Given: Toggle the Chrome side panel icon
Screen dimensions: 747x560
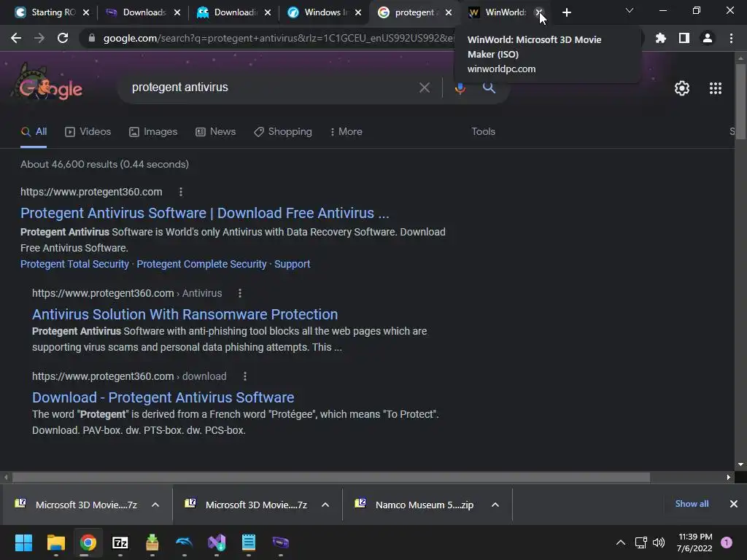Looking at the screenshot, I should [x=684, y=38].
